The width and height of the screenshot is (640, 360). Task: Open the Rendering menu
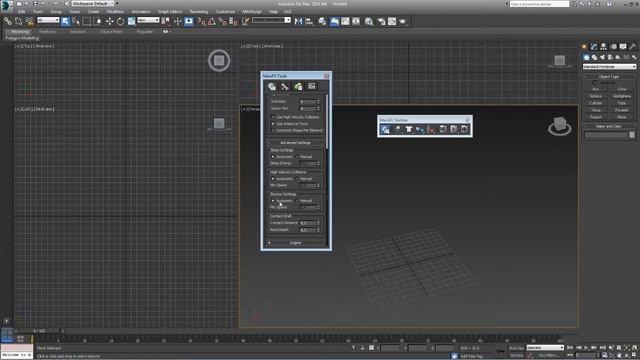coord(199,12)
